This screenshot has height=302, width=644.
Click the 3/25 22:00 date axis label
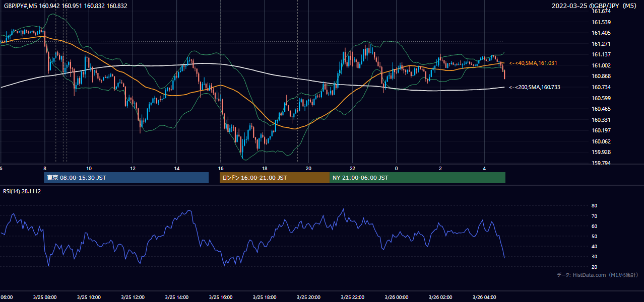353,297
